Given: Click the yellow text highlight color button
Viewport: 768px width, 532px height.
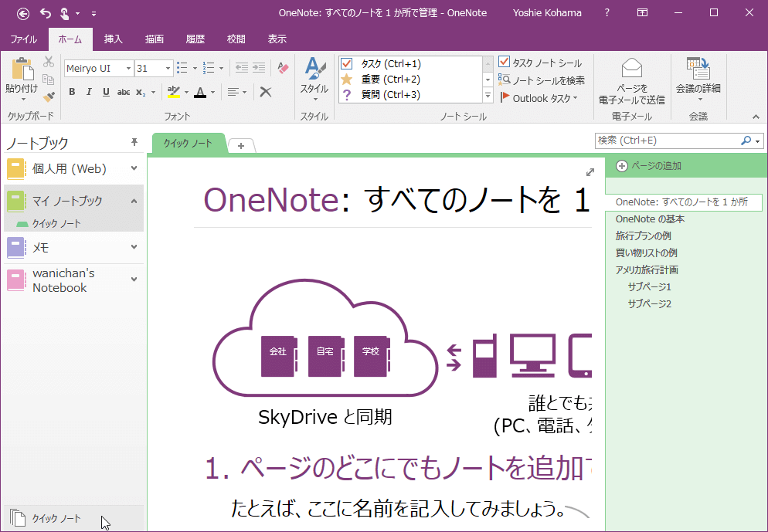Looking at the screenshot, I should coord(173,93).
